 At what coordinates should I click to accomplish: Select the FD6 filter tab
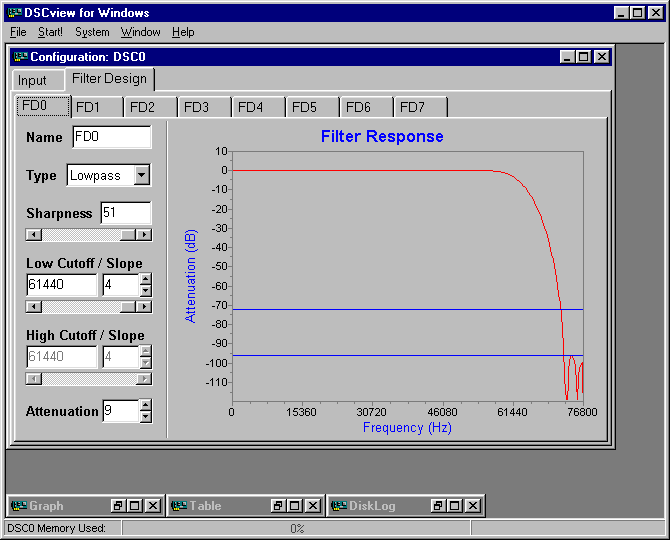(367, 107)
